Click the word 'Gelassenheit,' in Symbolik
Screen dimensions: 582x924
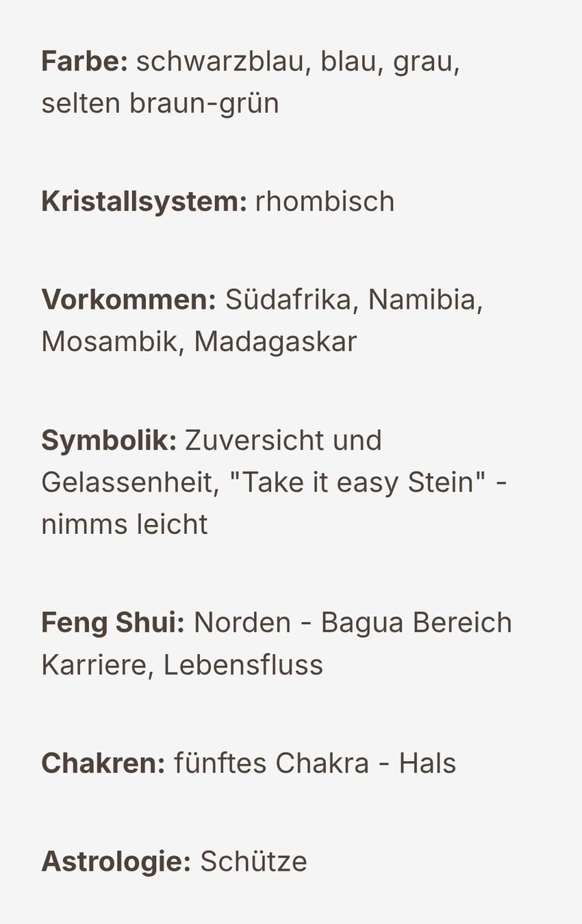131,483
